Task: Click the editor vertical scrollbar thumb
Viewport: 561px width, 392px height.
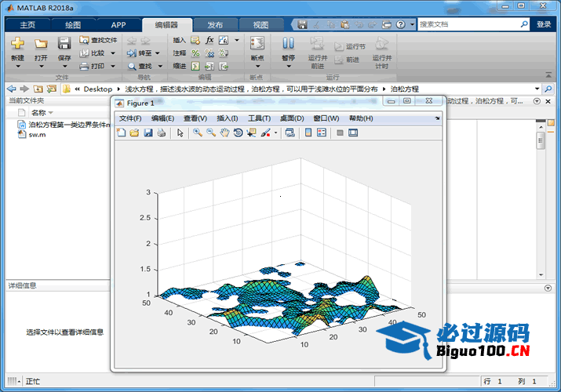Action: tap(541, 141)
